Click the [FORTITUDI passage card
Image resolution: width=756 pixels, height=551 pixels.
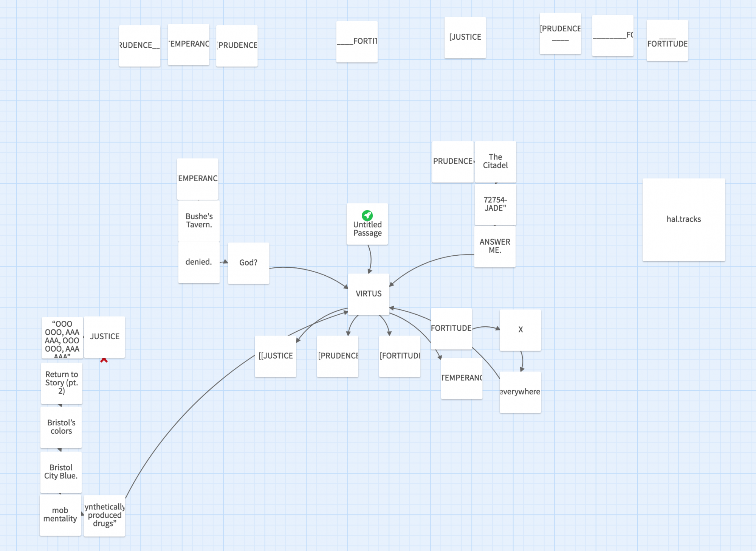click(400, 356)
